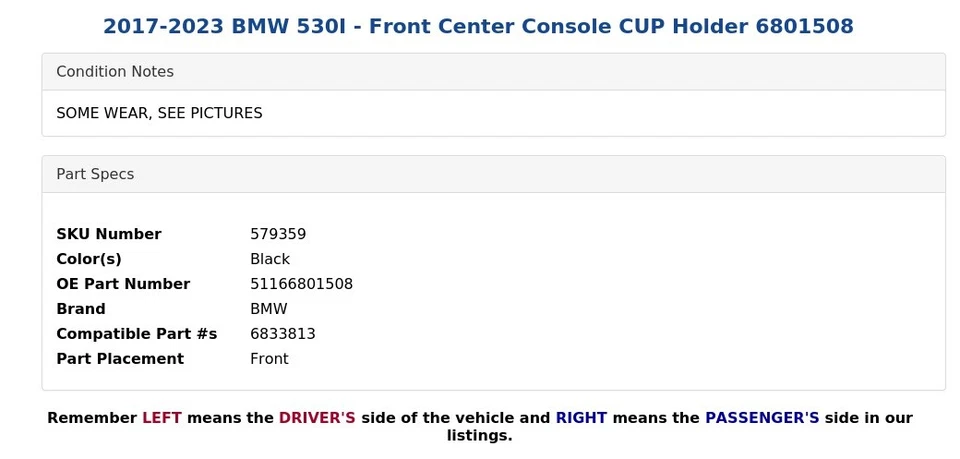
Task: Click the BMW 530I cup holder title
Action: 478,26
